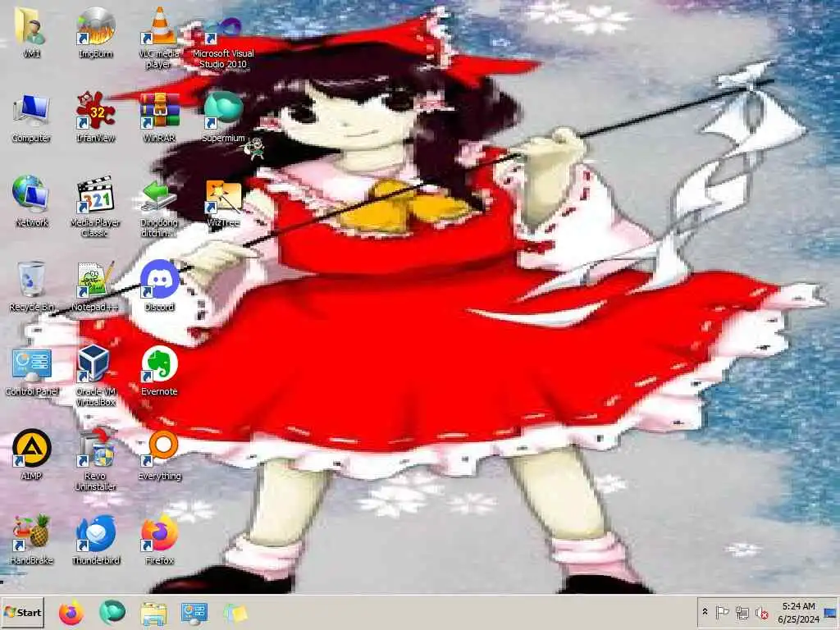840x630 pixels.
Task: Click the Show desktop tray button
Action: tap(831, 612)
